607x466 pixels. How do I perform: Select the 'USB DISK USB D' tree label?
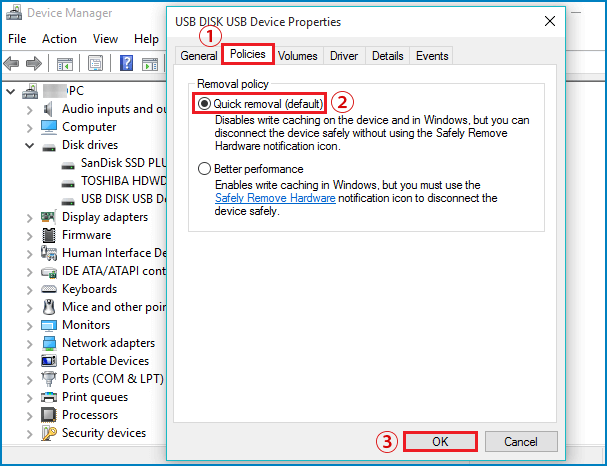point(123,199)
